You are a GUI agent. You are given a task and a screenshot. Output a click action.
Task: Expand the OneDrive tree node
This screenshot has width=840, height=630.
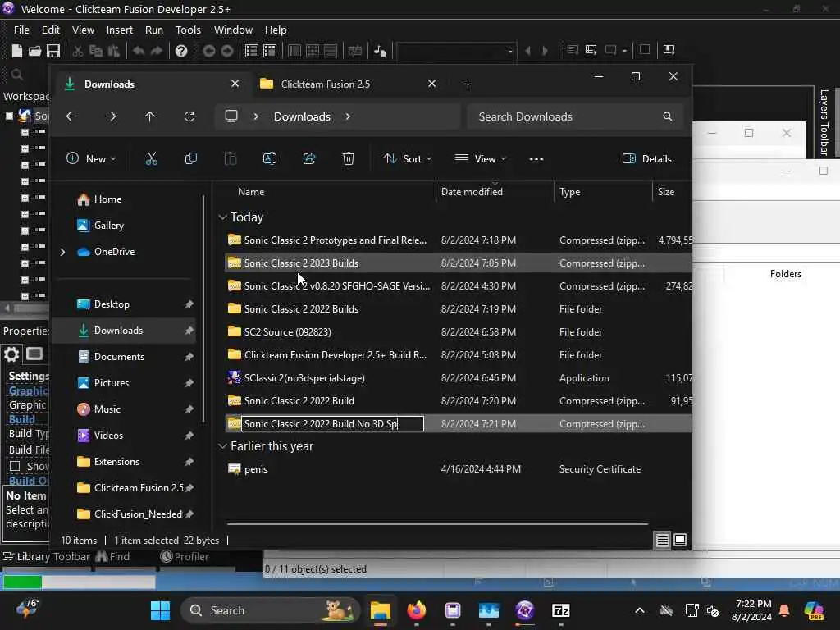[x=62, y=252]
